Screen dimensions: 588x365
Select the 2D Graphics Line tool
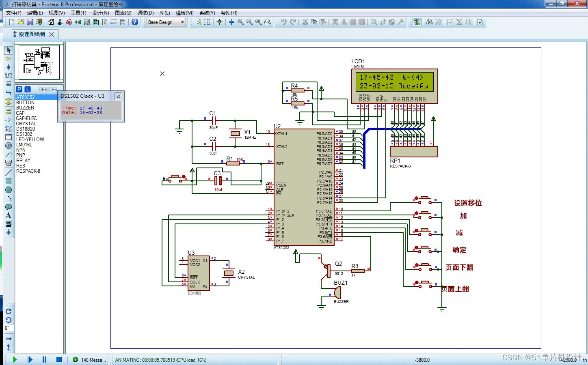[x=9, y=173]
